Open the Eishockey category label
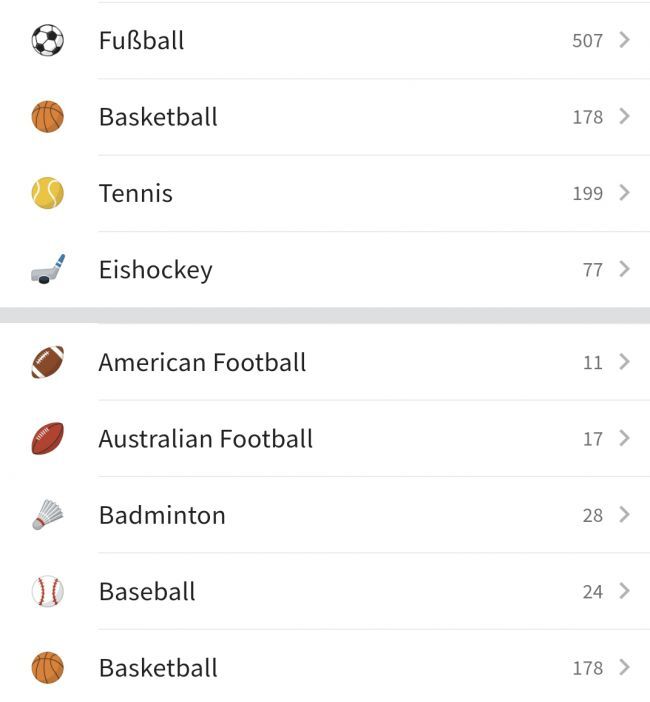The image size is (650, 702). tap(155, 270)
